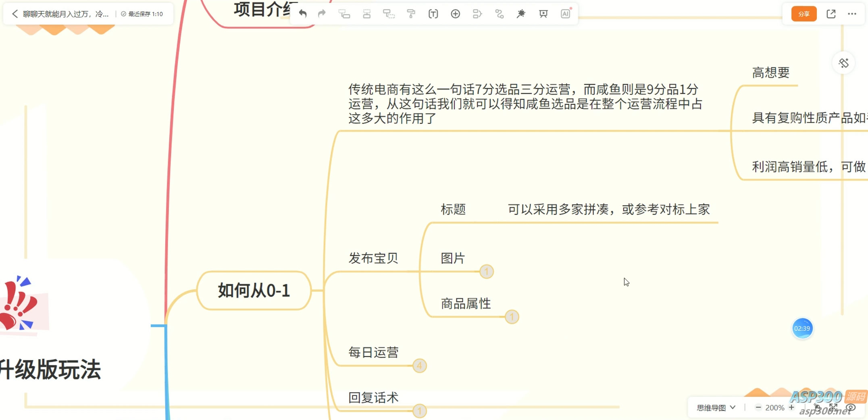Toggle fullscreen with the expand arrows icon
The width and height of the screenshot is (868, 420).
pyautogui.click(x=833, y=407)
